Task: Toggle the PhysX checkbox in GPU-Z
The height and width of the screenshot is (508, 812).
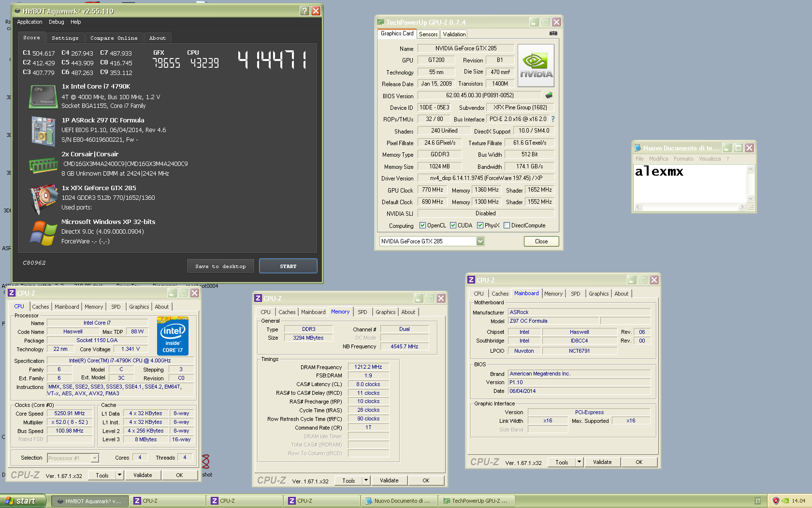Action: [480, 225]
